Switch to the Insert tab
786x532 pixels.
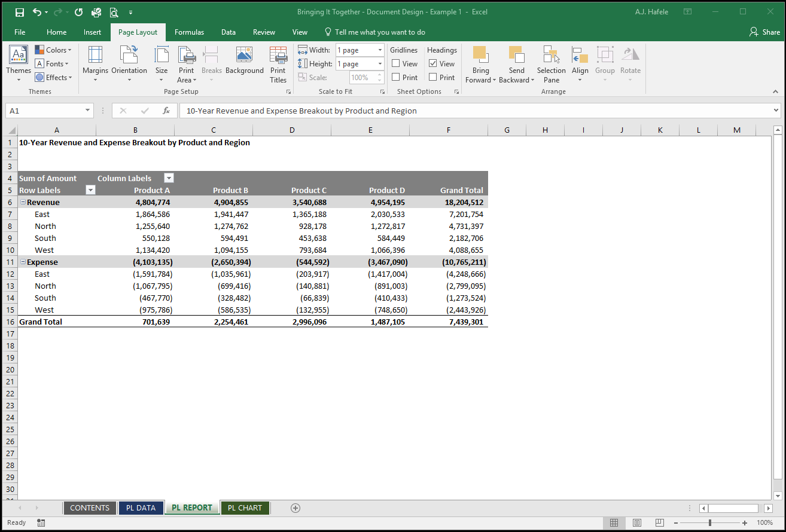[x=93, y=32]
